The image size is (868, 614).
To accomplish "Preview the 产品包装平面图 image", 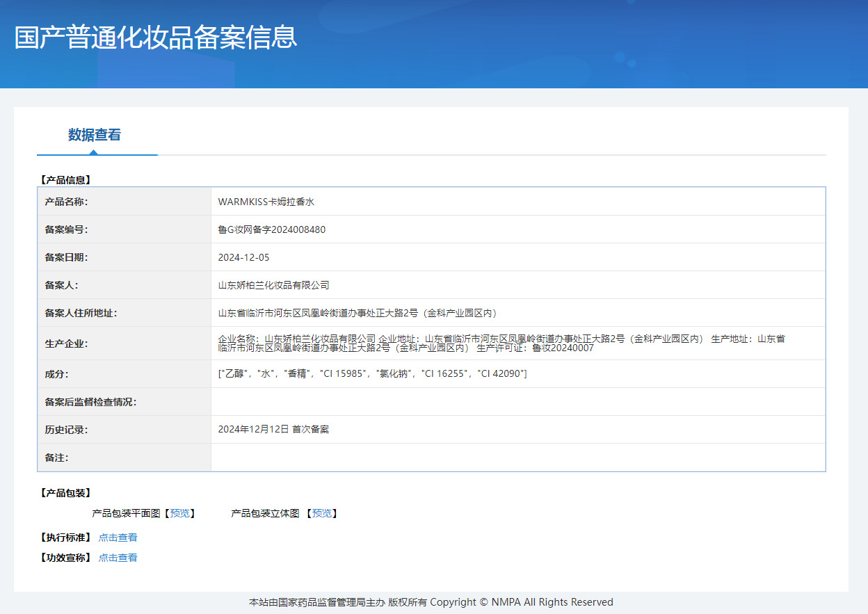I will point(179,513).
